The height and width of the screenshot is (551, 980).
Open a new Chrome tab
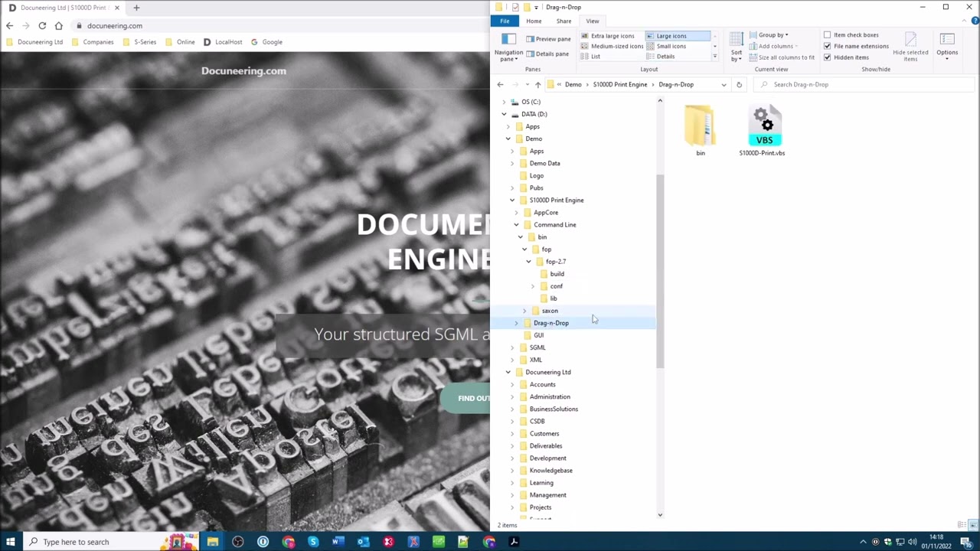point(136,8)
